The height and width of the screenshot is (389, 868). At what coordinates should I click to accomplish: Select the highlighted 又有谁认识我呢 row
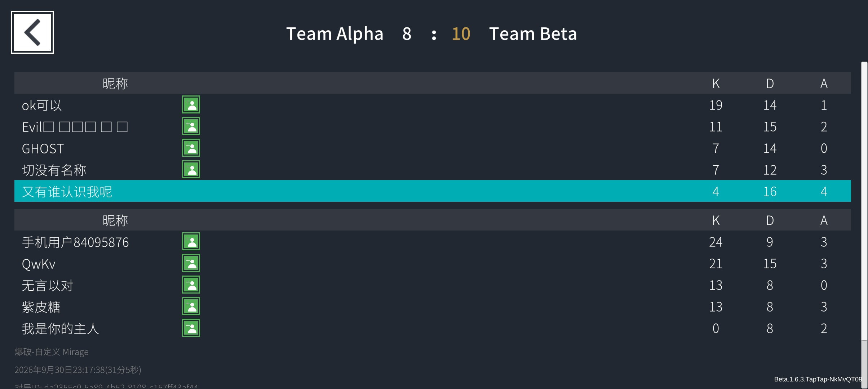pyautogui.click(x=433, y=191)
